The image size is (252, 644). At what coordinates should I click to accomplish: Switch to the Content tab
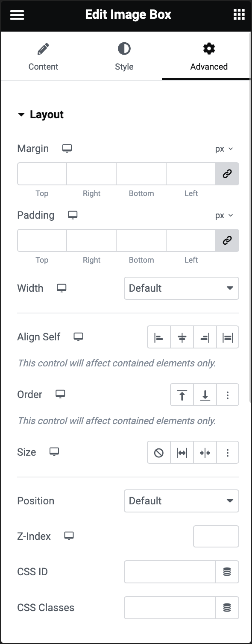[x=43, y=56]
